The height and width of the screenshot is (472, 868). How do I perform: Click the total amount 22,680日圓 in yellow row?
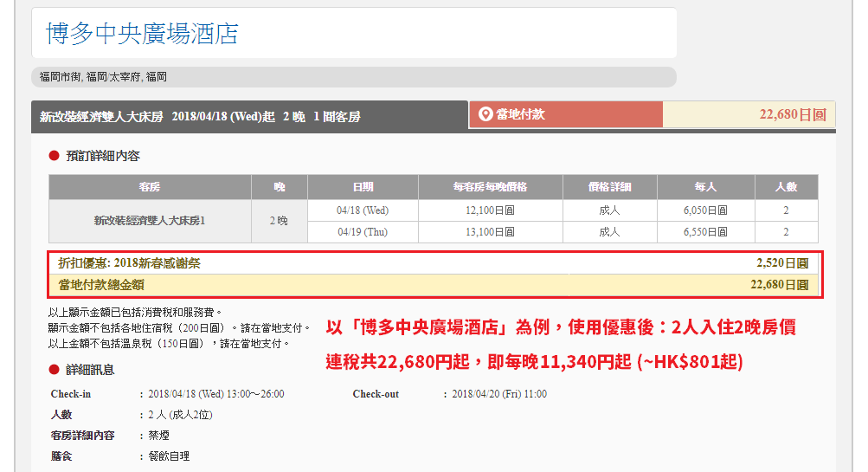click(x=780, y=285)
